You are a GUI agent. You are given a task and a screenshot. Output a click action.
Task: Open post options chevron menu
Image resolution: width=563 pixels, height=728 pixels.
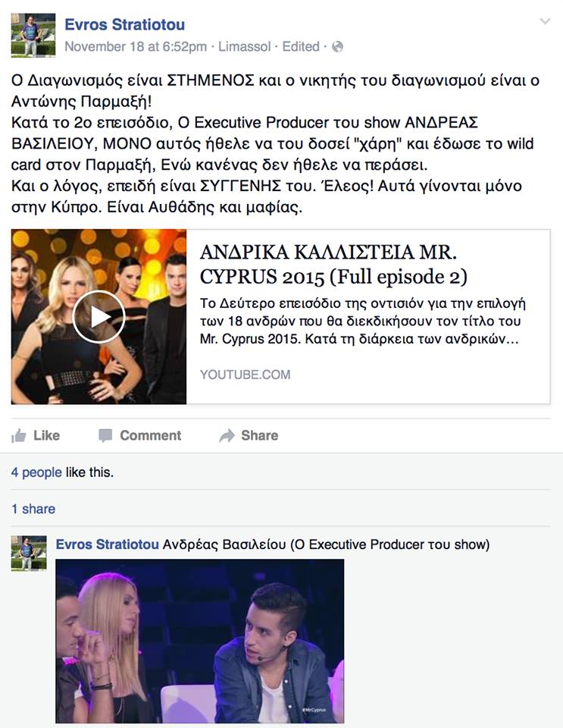[x=545, y=21]
